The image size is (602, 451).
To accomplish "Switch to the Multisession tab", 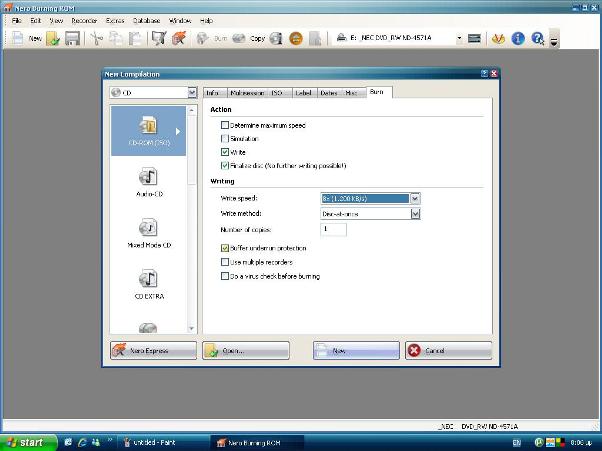I will (247, 93).
